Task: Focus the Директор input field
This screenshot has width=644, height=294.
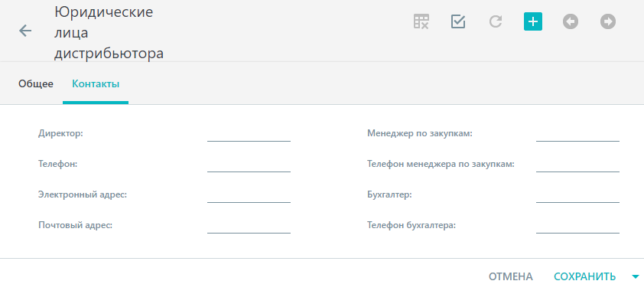Action: 249,134
